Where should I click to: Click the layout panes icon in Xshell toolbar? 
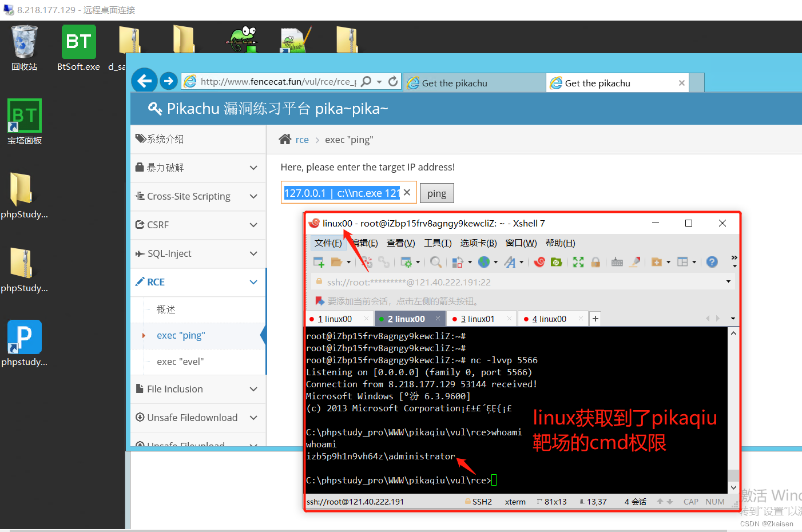click(x=682, y=262)
